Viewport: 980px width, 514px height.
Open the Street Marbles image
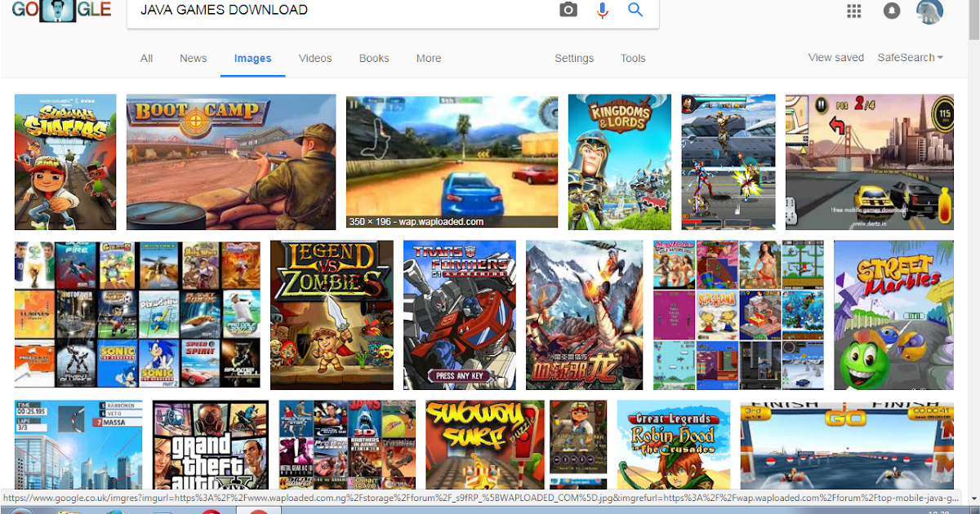tap(893, 315)
